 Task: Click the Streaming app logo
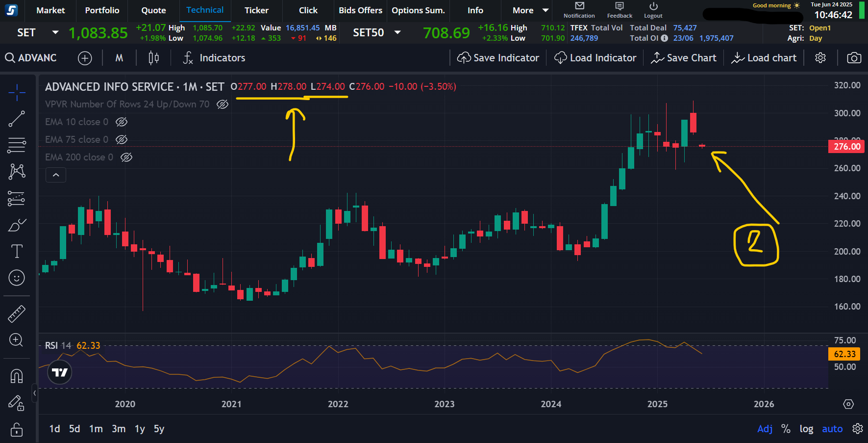pos(11,10)
